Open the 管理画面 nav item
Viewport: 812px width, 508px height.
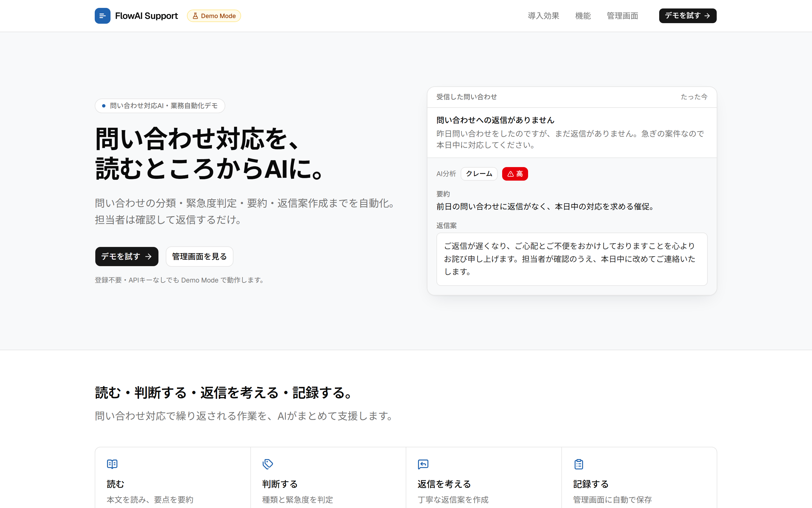point(622,16)
